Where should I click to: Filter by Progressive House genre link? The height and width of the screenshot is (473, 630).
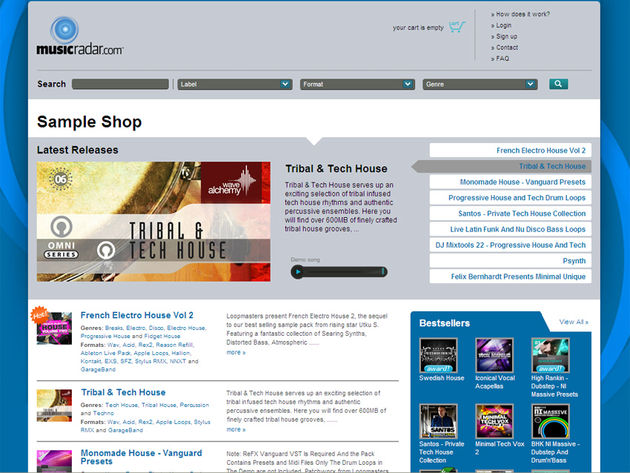tap(105, 336)
